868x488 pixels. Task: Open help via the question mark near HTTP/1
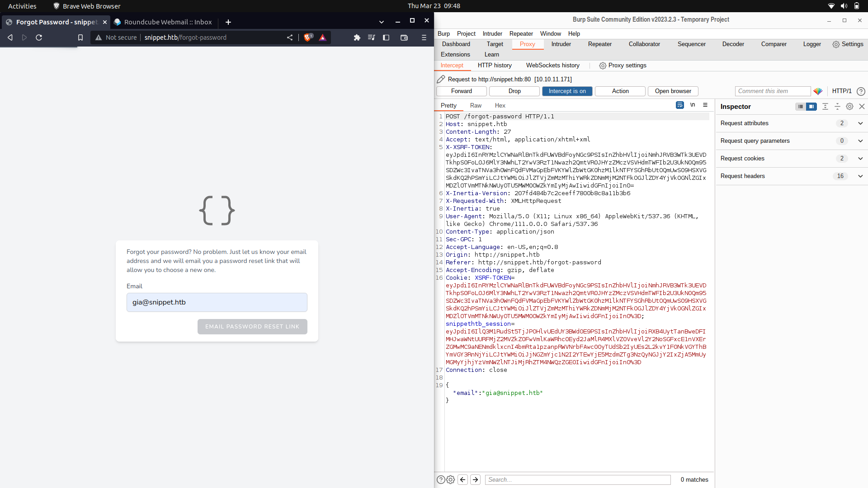click(861, 91)
